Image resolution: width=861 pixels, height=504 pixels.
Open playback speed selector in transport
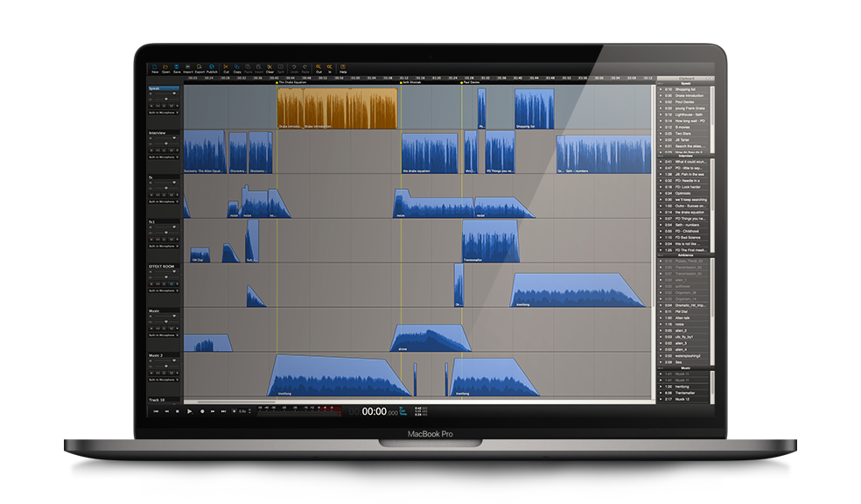242,410
